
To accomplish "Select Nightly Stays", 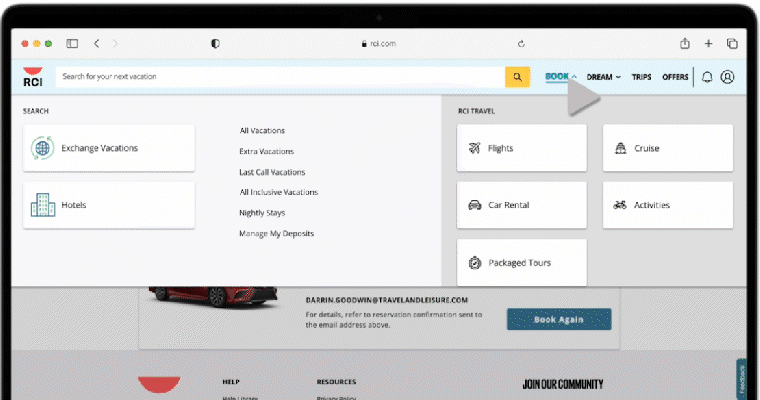I will click(262, 213).
